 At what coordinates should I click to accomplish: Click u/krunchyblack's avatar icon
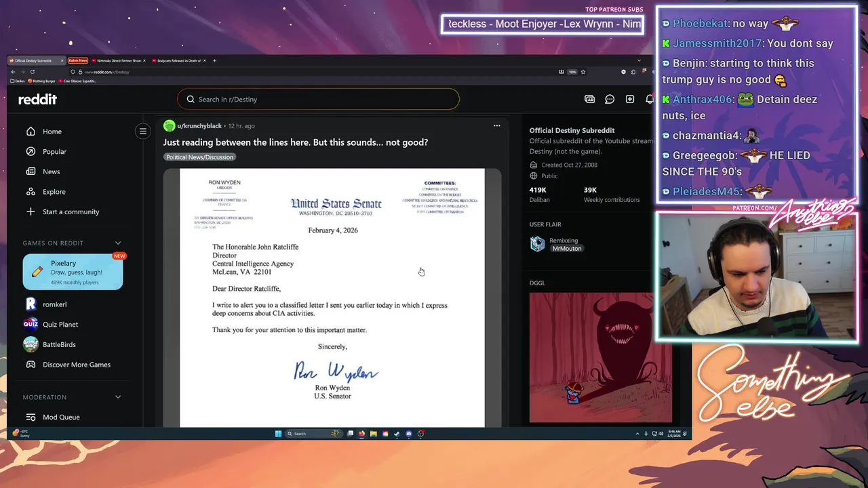click(x=169, y=125)
